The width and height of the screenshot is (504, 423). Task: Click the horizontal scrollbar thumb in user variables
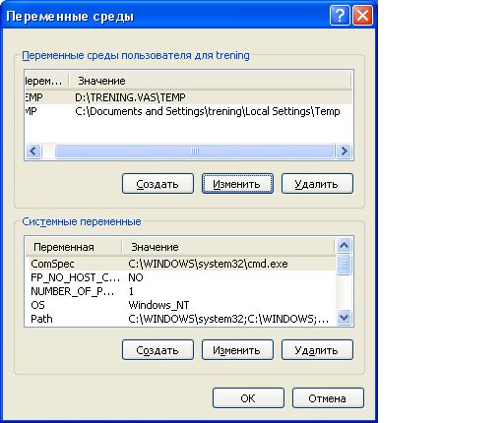click(195, 151)
